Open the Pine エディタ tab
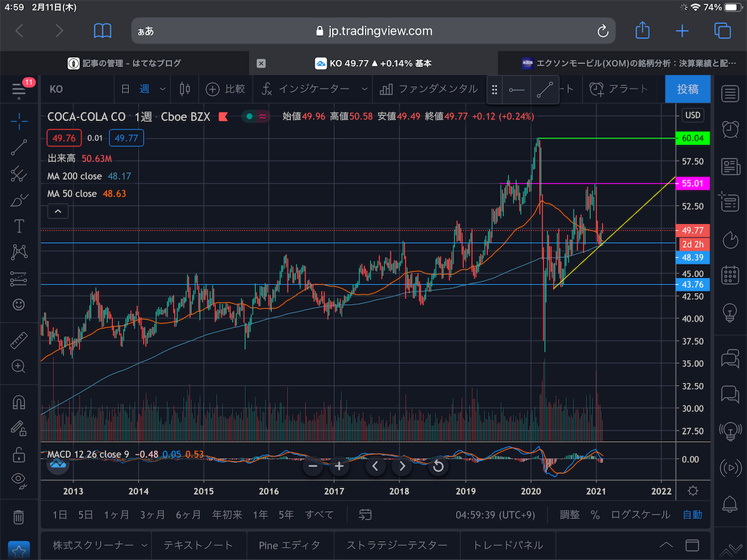Screen dimensions: 747x560 point(289,545)
